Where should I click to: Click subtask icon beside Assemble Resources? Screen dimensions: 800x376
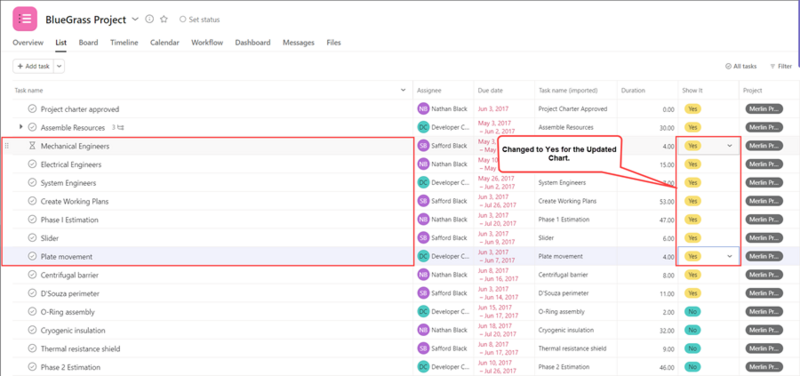(x=121, y=128)
